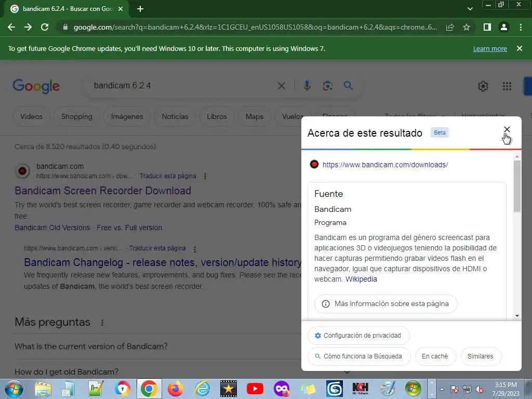Clear the search query text
Image resolution: width=532 pixels, height=399 pixels.
pos(281,86)
